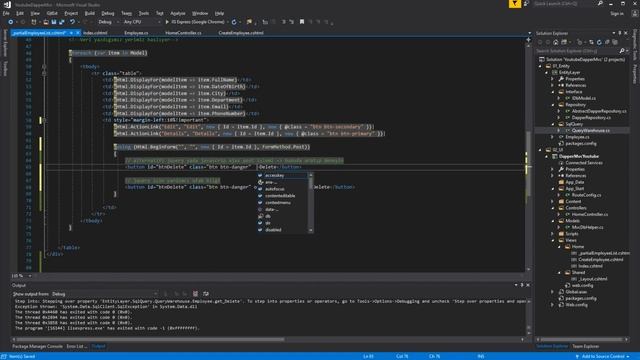Toggle word wrap in Output panel
This screenshot has height=360, width=640.
point(206,293)
